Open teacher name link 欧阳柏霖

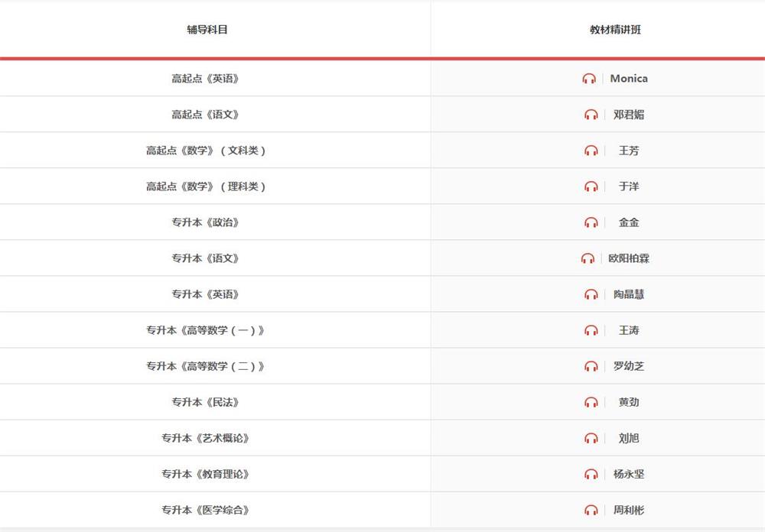click(x=629, y=258)
